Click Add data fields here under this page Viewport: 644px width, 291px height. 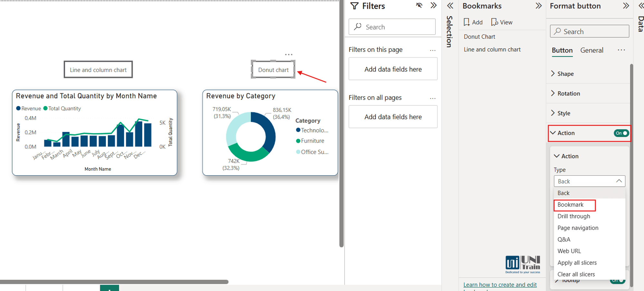click(393, 69)
